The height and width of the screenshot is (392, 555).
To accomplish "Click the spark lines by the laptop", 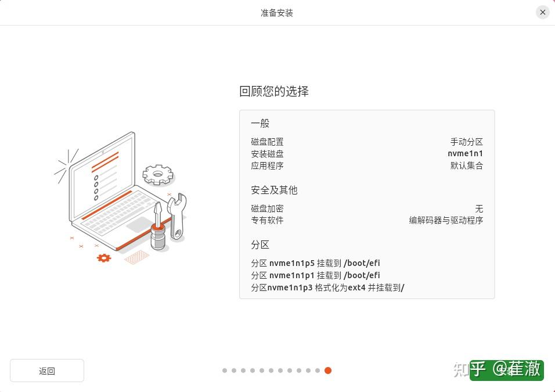I will click(x=66, y=166).
